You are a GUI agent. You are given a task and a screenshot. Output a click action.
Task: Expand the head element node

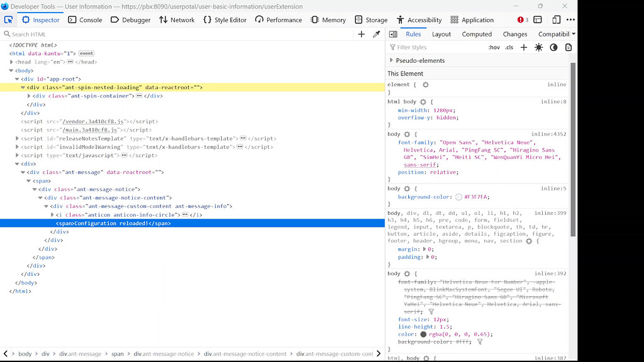pyautogui.click(x=11, y=62)
